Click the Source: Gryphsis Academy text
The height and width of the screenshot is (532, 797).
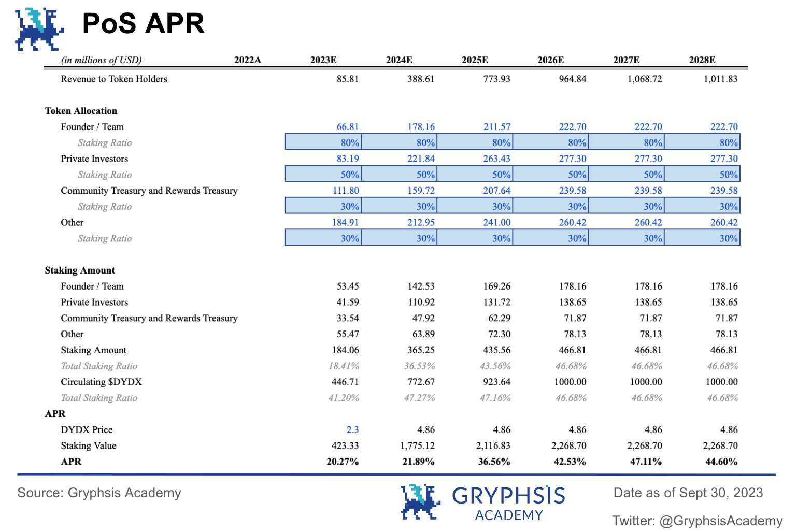[99, 493]
